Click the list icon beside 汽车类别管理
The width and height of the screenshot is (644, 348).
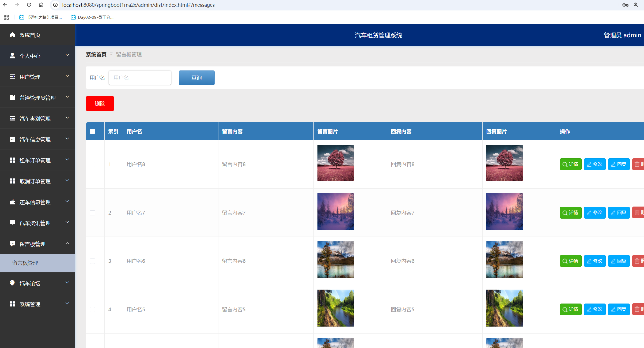pyautogui.click(x=12, y=118)
